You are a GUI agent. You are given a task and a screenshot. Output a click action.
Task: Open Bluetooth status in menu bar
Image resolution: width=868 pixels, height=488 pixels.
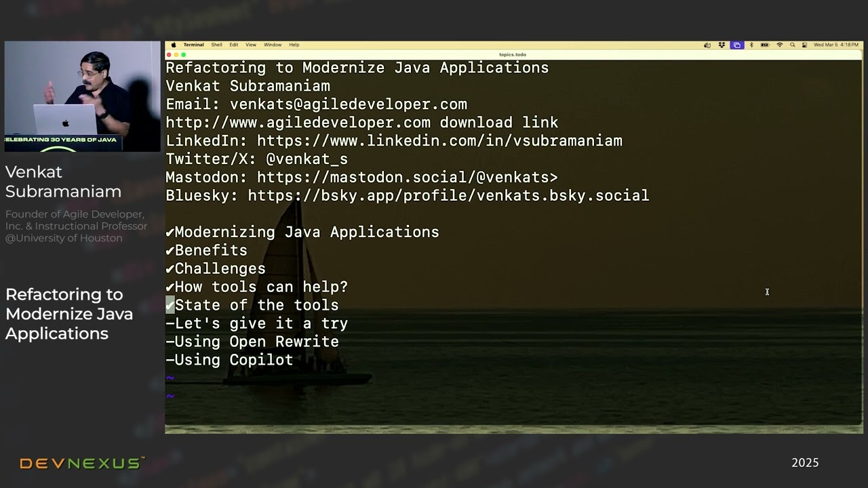pos(751,45)
